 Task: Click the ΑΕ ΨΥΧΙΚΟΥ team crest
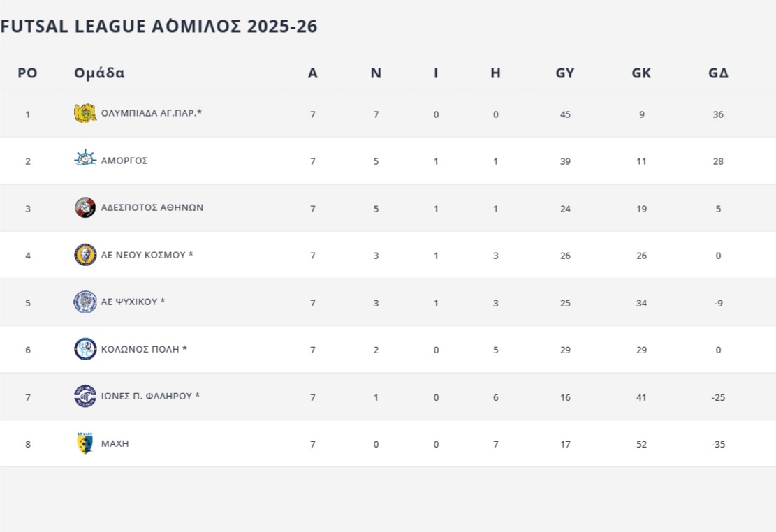tap(85, 302)
